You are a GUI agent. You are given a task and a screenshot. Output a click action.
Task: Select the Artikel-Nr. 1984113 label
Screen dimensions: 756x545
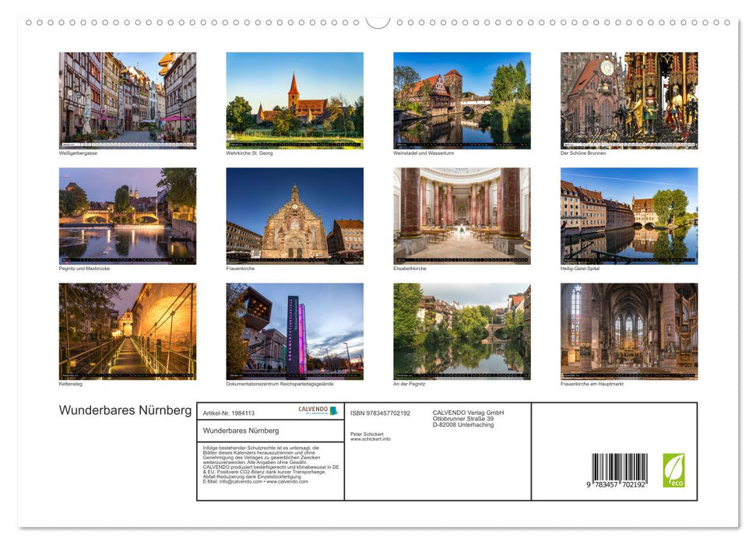tap(229, 412)
